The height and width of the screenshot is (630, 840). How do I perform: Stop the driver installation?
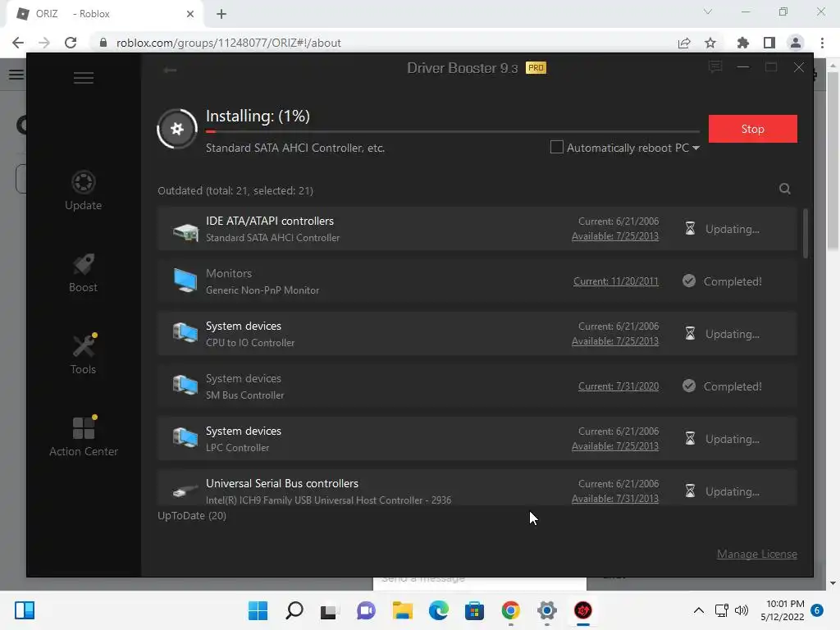(x=753, y=129)
